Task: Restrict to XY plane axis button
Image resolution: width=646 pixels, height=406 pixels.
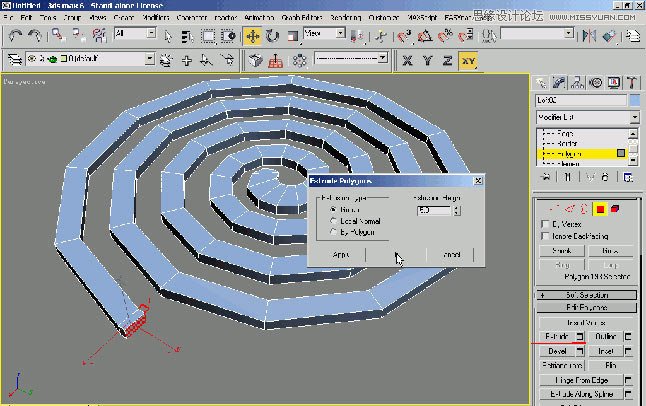Action: [x=468, y=60]
